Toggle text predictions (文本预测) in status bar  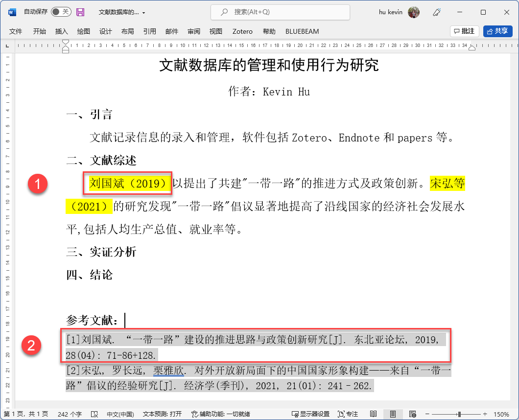(162, 414)
